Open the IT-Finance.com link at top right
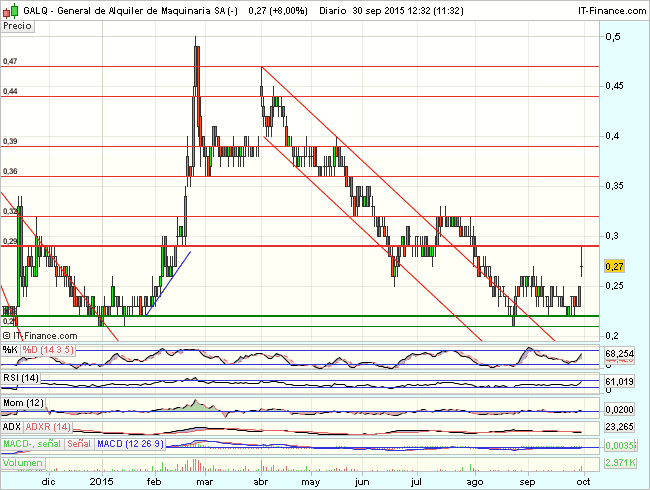The width and height of the screenshot is (650, 490). coord(611,11)
